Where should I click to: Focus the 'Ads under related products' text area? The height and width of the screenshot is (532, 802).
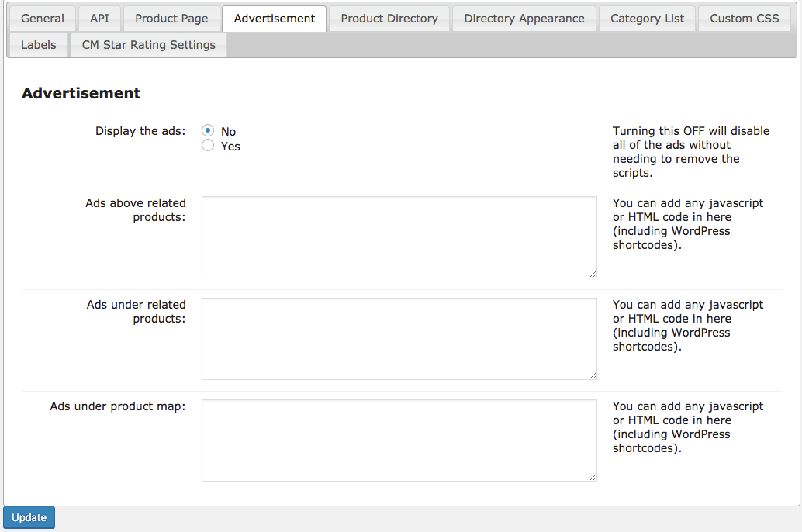(399, 338)
